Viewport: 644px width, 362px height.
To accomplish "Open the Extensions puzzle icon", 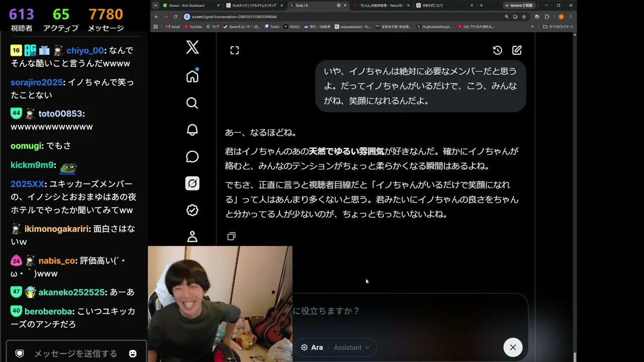I will tap(547, 17).
